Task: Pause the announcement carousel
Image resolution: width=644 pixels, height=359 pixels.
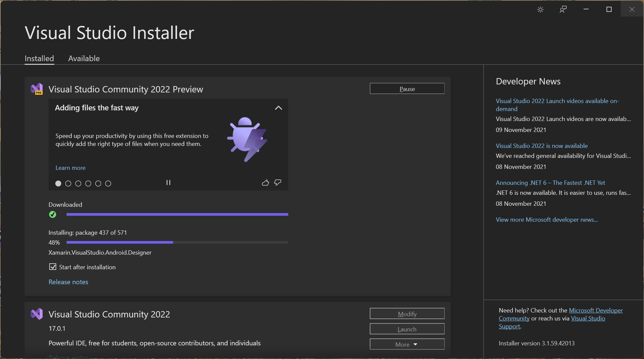Action: [168, 182]
